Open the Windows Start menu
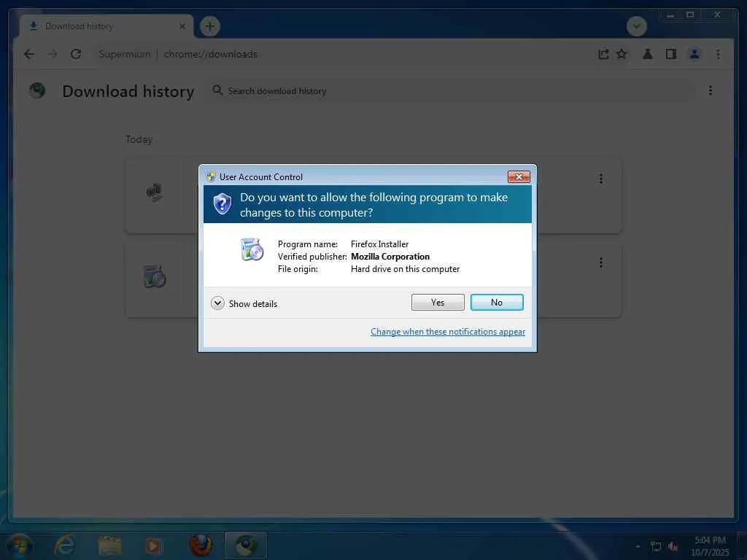747x560 pixels. (20, 545)
